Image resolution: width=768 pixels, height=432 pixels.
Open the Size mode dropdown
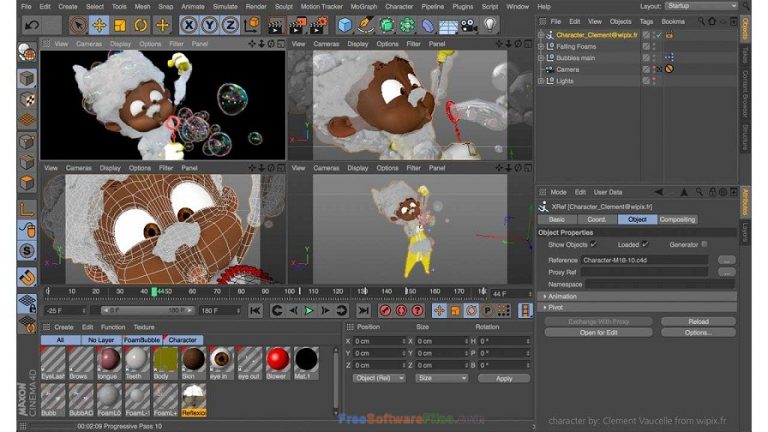(x=441, y=378)
